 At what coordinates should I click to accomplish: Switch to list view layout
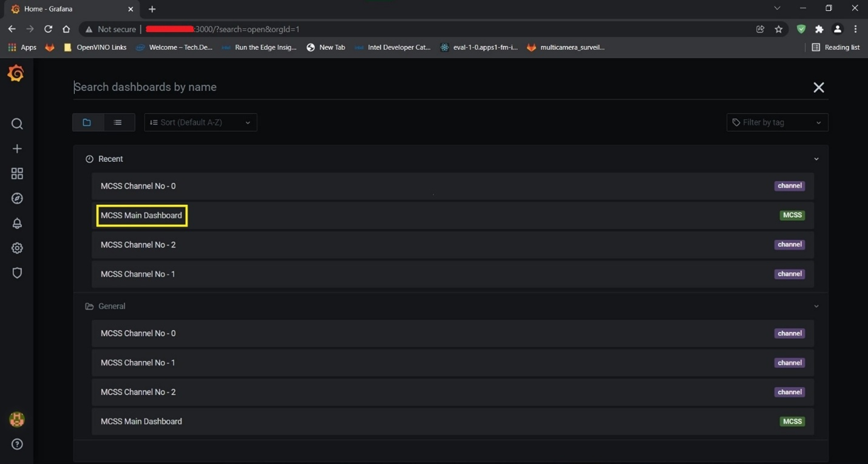point(118,123)
